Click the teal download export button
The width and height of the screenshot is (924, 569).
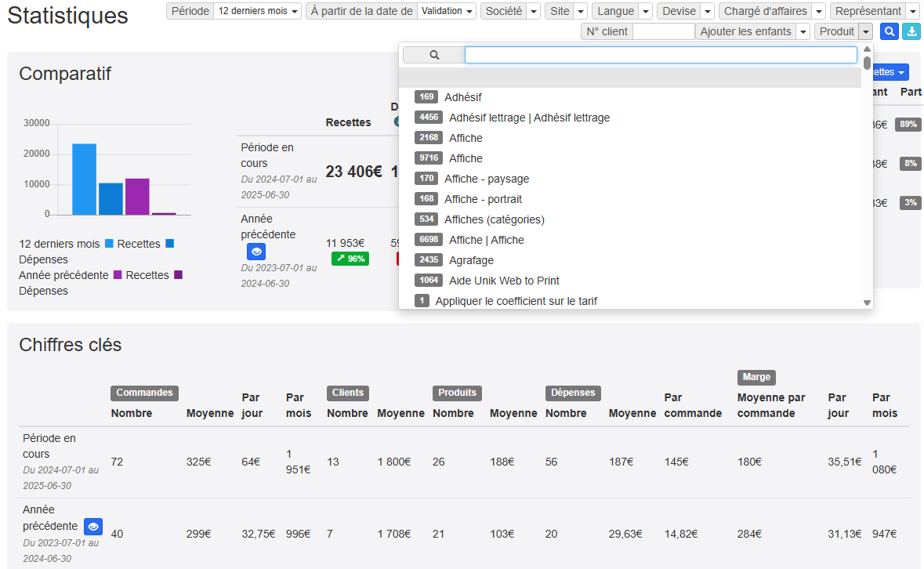click(911, 31)
